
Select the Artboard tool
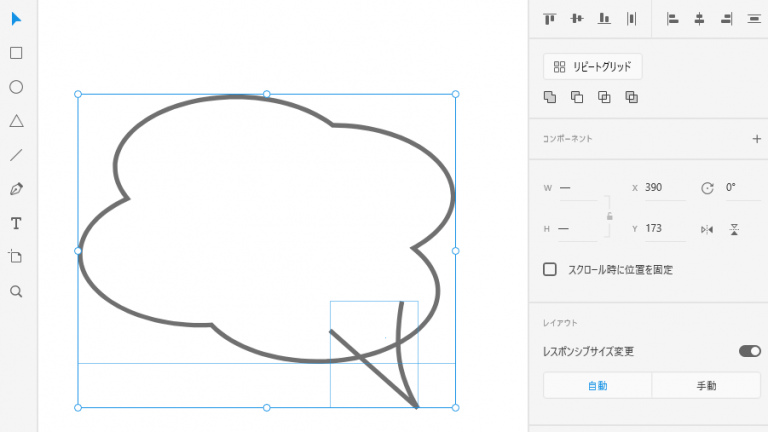[16, 257]
